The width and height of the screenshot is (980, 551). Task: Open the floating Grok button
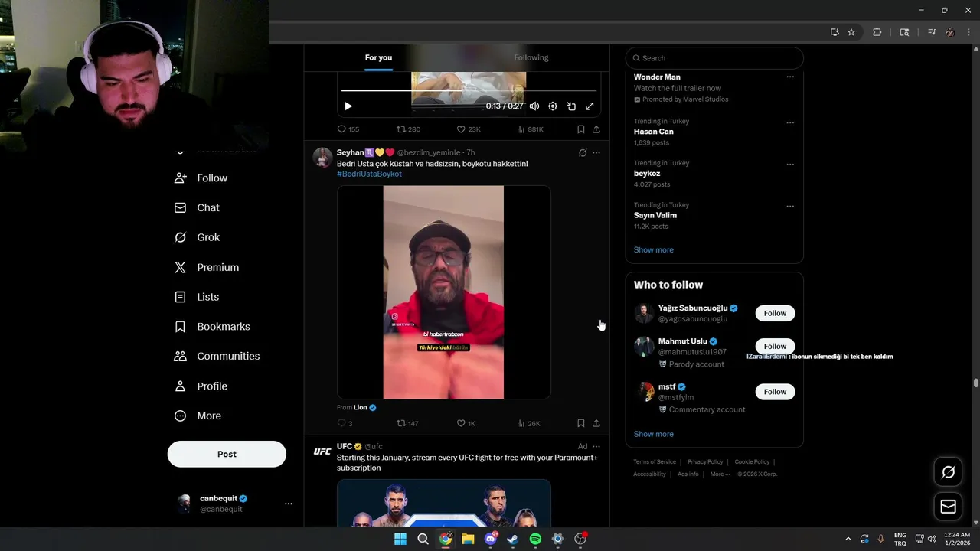pos(948,472)
